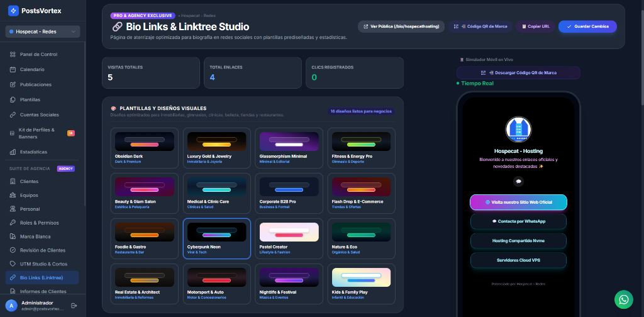Click Código QR de Marca header button

pos(480,26)
